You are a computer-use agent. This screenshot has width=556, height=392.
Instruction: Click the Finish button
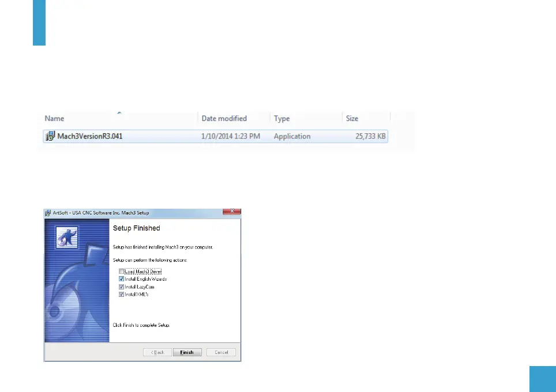(187, 352)
